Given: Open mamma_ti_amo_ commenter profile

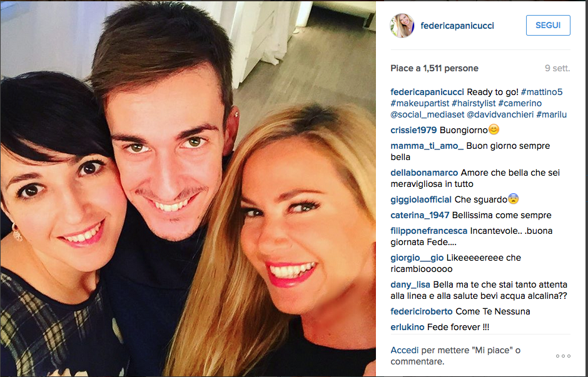Looking at the screenshot, I should pos(427,146).
